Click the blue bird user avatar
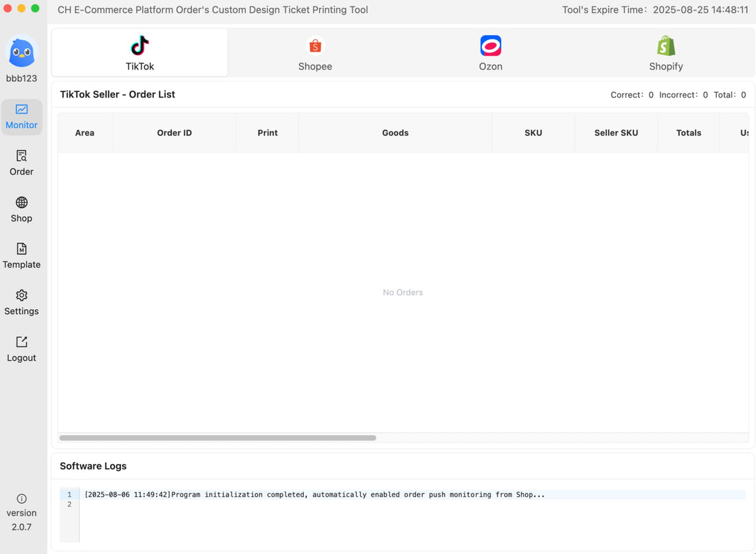Image resolution: width=756 pixels, height=554 pixels. (x=21, y=52)
